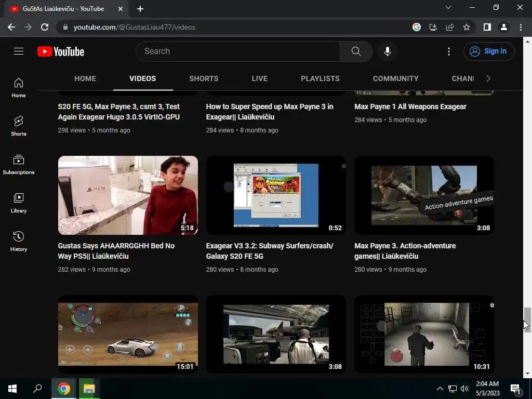532x399 pixels.
Task: Play the 15:01 car racing thumbnail
Action: (128, 334)
